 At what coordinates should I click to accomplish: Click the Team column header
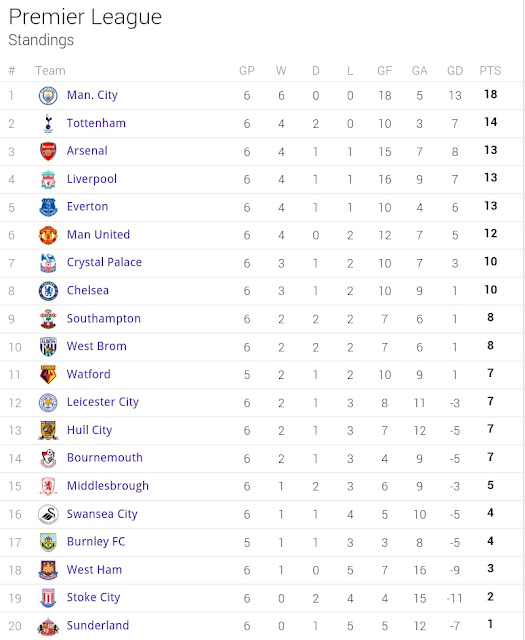(50, 71)
